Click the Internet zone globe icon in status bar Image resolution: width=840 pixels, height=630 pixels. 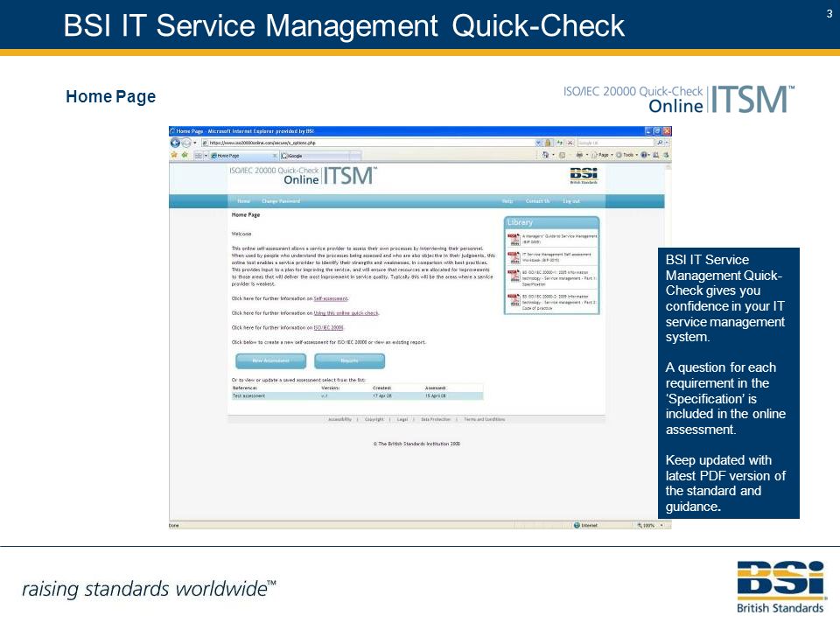(577, 526)
